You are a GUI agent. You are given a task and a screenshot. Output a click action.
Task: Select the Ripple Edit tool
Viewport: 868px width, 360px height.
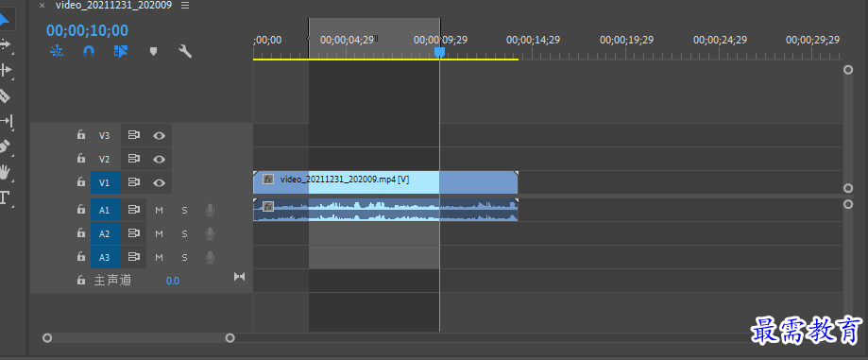point(5,70)
